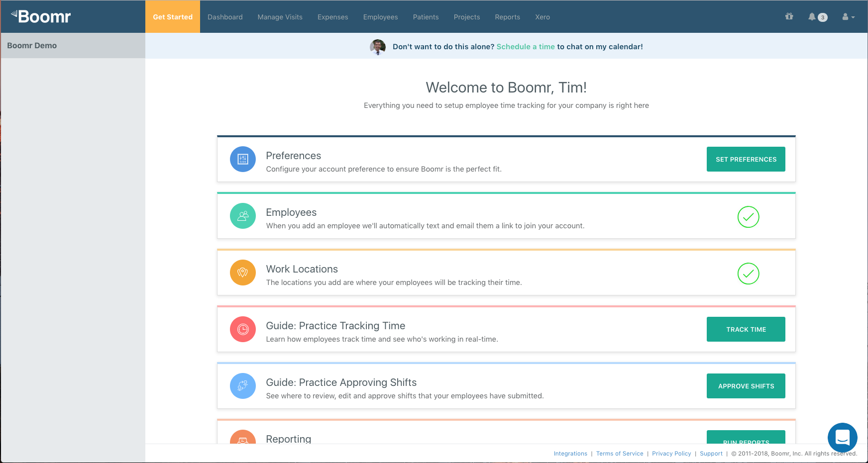Click the Boomr logo
The image size is (868, 463).
point(41,16)
